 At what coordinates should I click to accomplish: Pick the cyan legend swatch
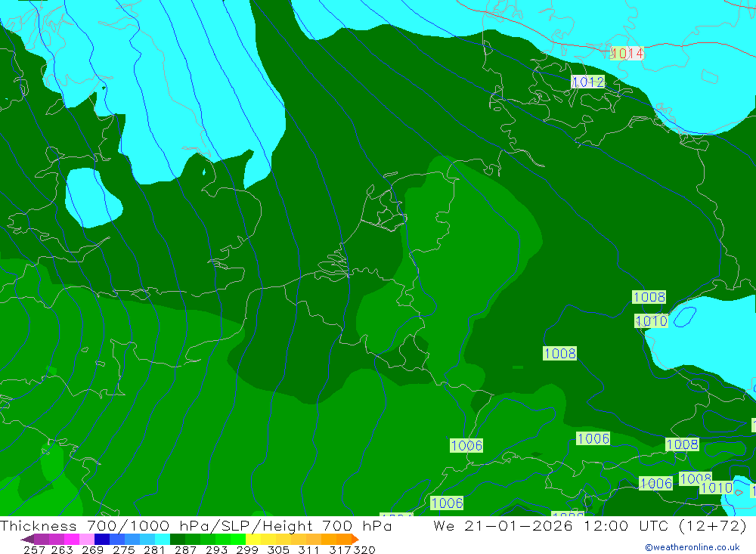click(x=163, y=539)
